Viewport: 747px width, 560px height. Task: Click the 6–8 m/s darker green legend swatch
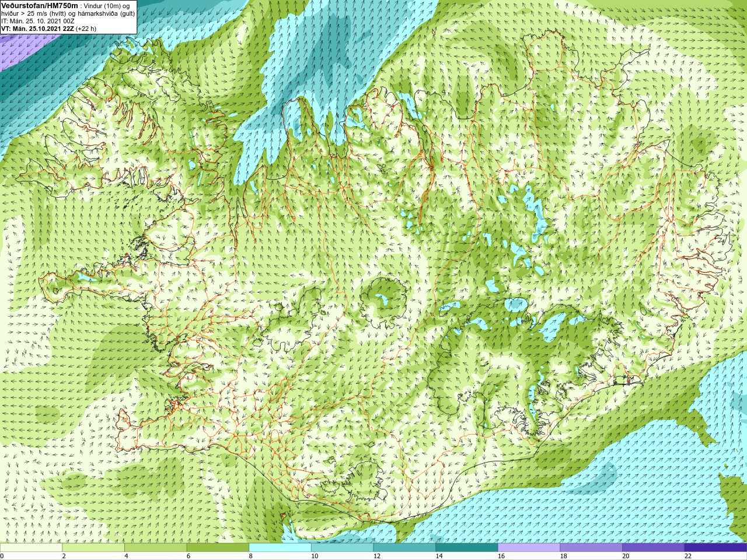click(218, 548)
